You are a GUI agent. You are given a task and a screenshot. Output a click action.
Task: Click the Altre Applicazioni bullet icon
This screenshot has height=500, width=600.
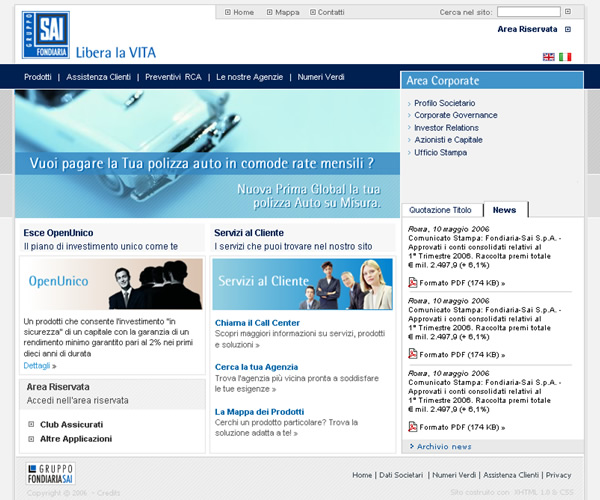31,439
